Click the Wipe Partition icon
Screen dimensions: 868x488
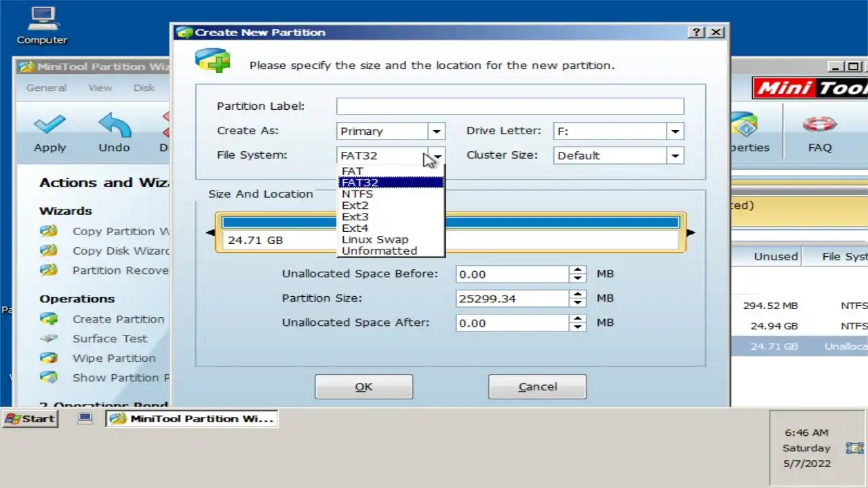click(48, 358)
